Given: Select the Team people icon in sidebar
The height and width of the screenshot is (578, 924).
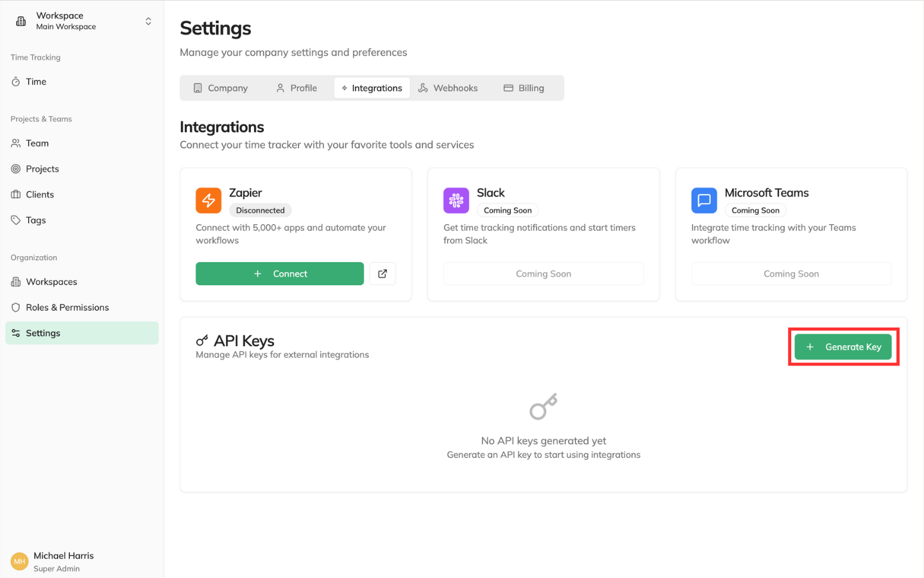Looking at the screenshot, I should point(14,143).
